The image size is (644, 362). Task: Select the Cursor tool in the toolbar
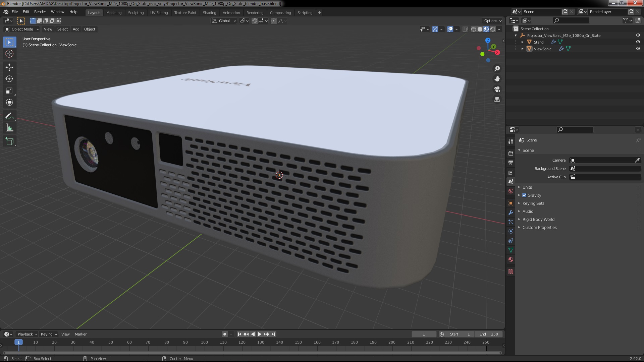click(9, 54)
